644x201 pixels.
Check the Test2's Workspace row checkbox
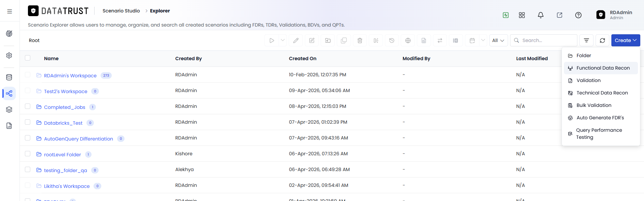tap(28, 90)
